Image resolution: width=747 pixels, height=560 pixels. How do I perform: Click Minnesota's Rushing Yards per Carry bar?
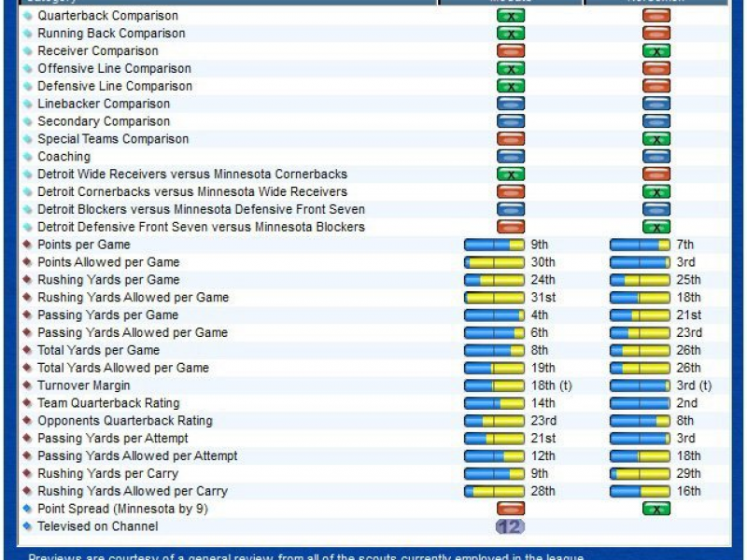pos(640,474)
